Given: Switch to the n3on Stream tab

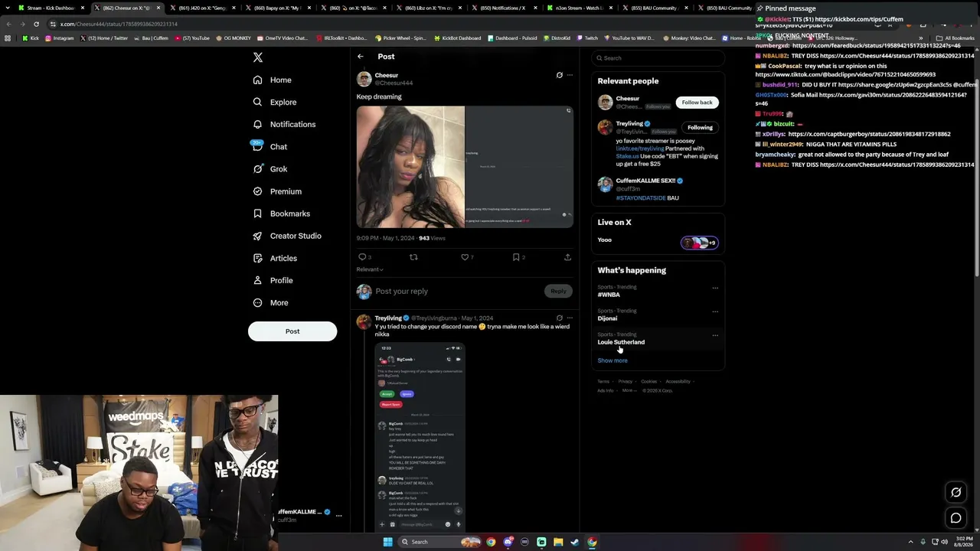Looking at the screenshot, I should coord(581,8).
